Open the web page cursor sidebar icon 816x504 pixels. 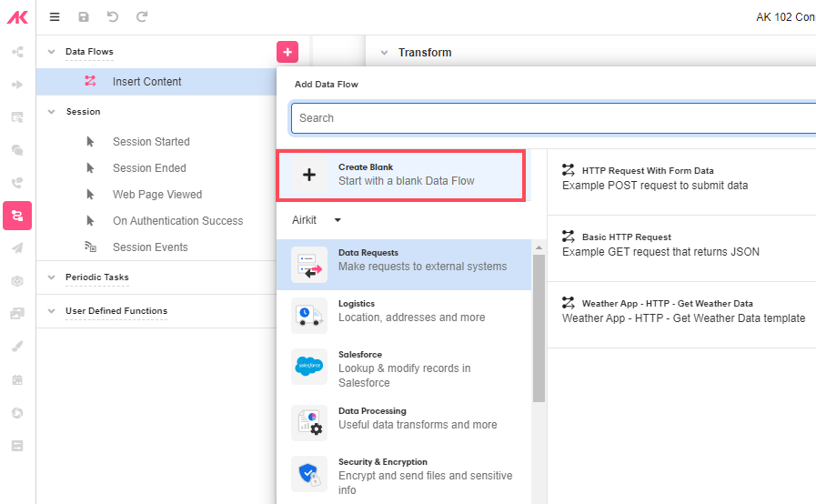pyautogui.click(x=17, y=117)
